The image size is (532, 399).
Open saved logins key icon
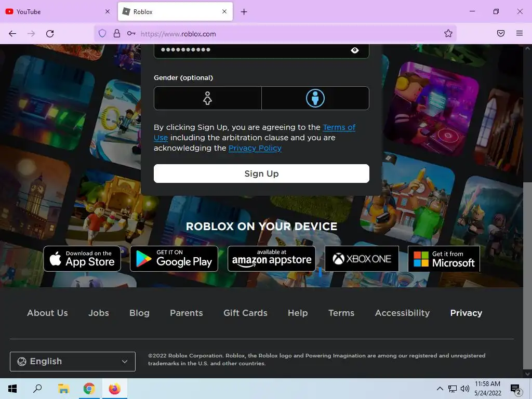point(131,33)
